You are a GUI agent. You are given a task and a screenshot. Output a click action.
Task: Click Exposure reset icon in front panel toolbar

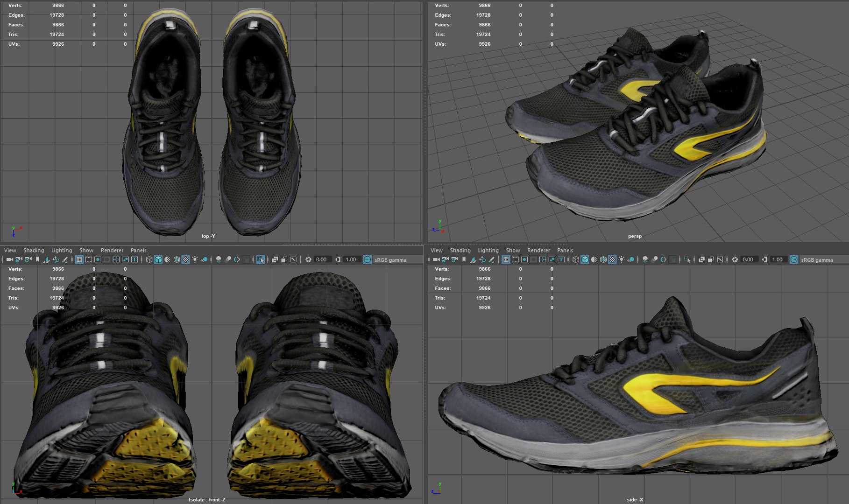pos(308,259)
